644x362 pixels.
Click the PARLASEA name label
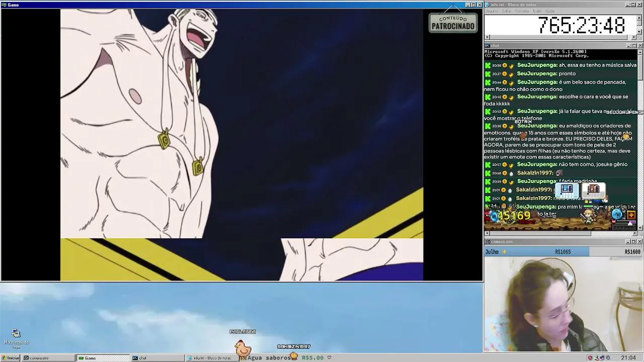click(243, 332)
